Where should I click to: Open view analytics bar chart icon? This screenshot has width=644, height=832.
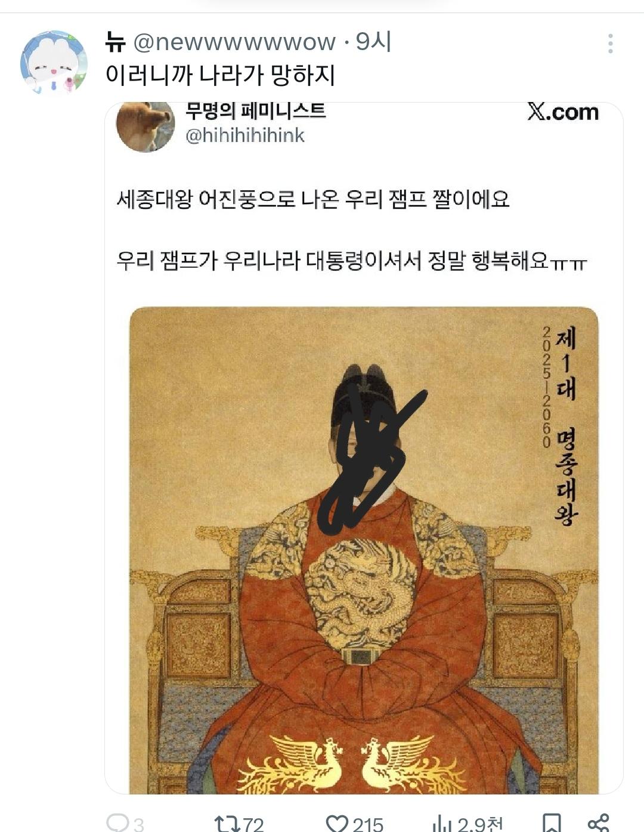[x=442, y=824]
